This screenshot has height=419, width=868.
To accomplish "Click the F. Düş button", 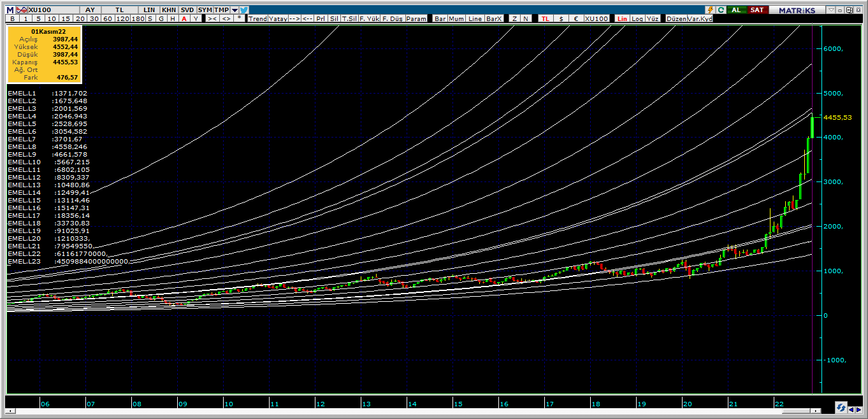I will (x=393, y=18).
